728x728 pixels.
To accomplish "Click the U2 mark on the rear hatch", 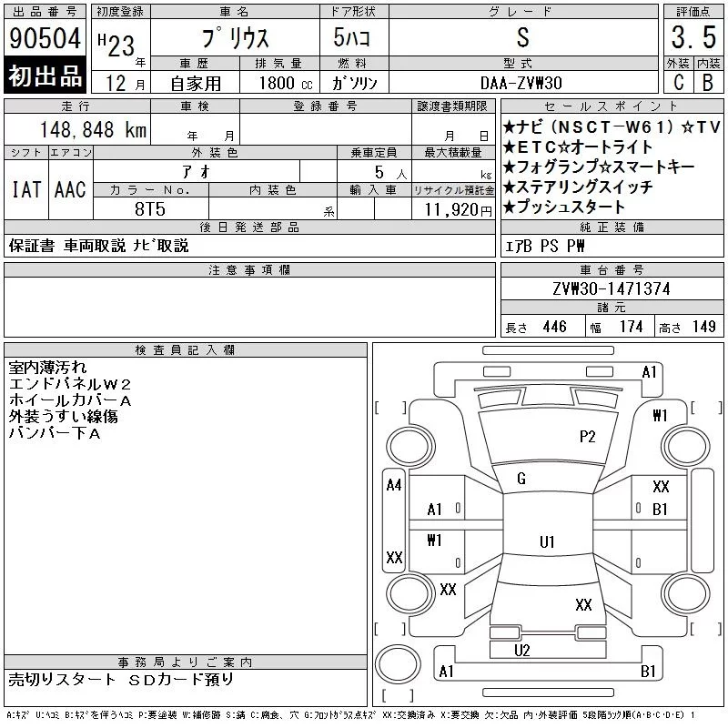I will point(521,650).
